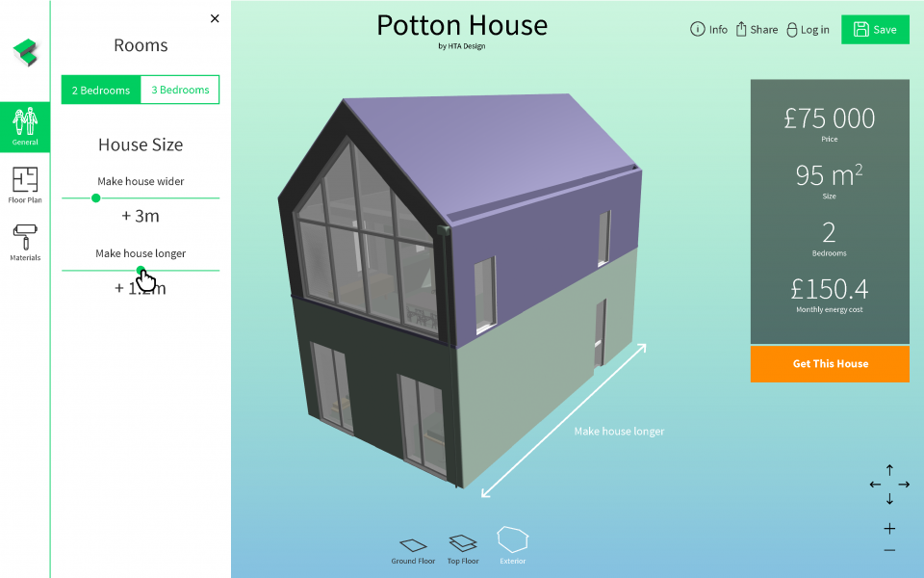The width and height of the screenshot is (924, 578).
Task: Choose the 3 Bedrooms option
Action: (x=180, y=90)
